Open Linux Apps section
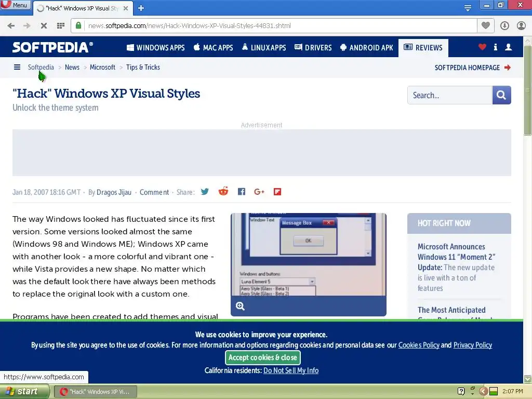 pyautogui.click(x=263, y=47)
